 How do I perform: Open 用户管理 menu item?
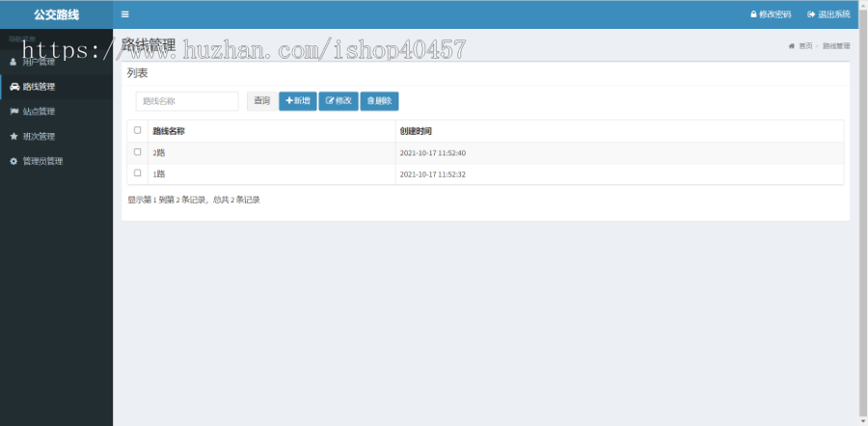[x=57, y=62]
